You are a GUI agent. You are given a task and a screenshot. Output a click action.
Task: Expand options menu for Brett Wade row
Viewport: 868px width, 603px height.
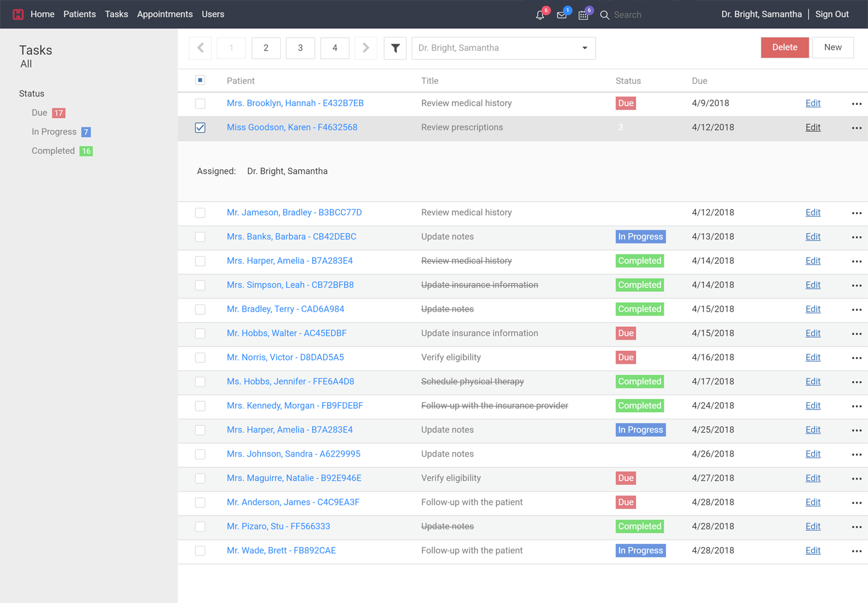click(857, 551)
